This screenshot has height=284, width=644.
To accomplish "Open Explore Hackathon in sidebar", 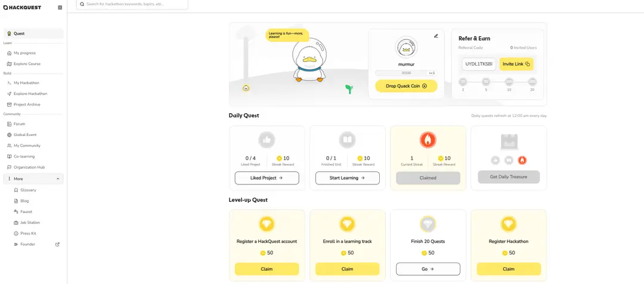I will point(30,94).
